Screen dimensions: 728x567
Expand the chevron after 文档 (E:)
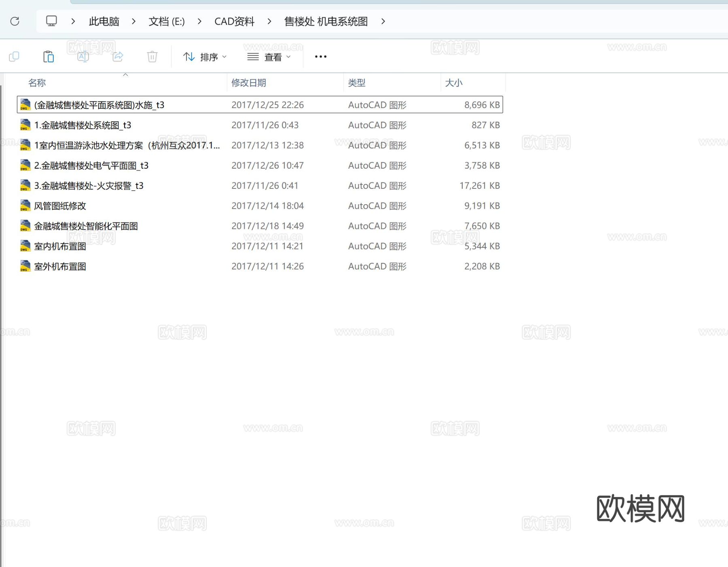click(199, 21)
